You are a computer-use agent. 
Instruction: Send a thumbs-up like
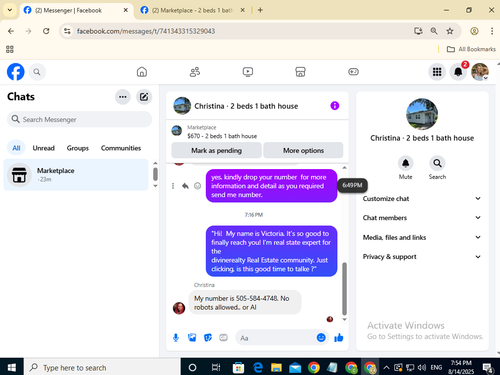(339, 338)
